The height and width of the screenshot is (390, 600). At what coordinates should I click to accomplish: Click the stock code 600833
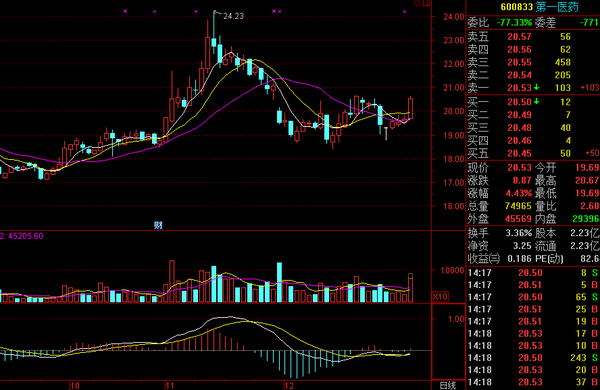pos(517,7)
